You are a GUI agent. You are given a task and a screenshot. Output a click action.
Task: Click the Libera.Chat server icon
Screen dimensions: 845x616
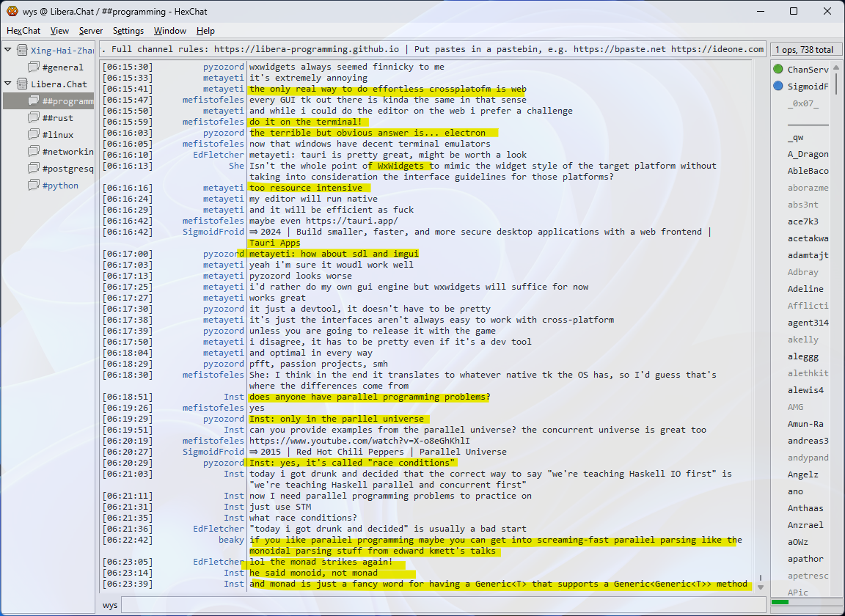[22, 84]
